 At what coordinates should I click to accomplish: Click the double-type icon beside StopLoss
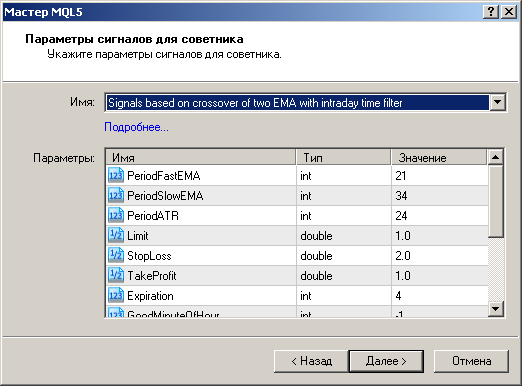coord(116,255)
